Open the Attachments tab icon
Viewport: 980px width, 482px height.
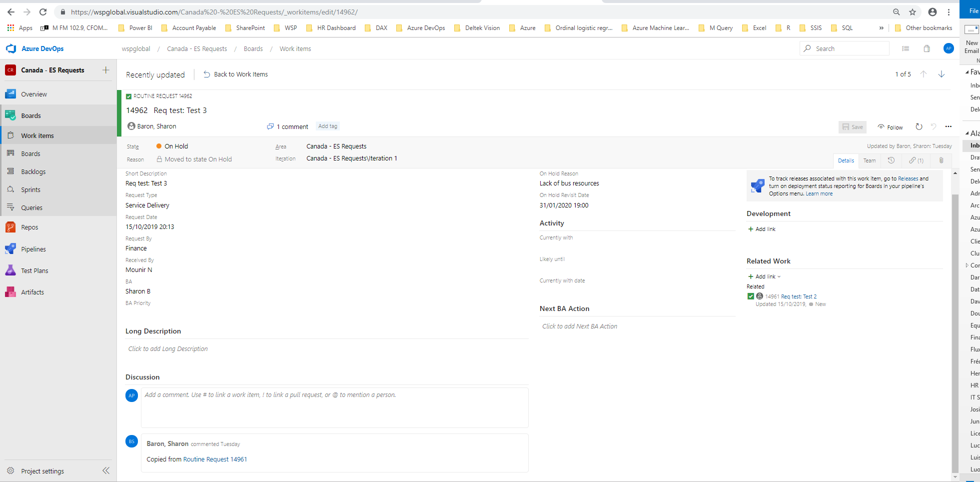941,160
